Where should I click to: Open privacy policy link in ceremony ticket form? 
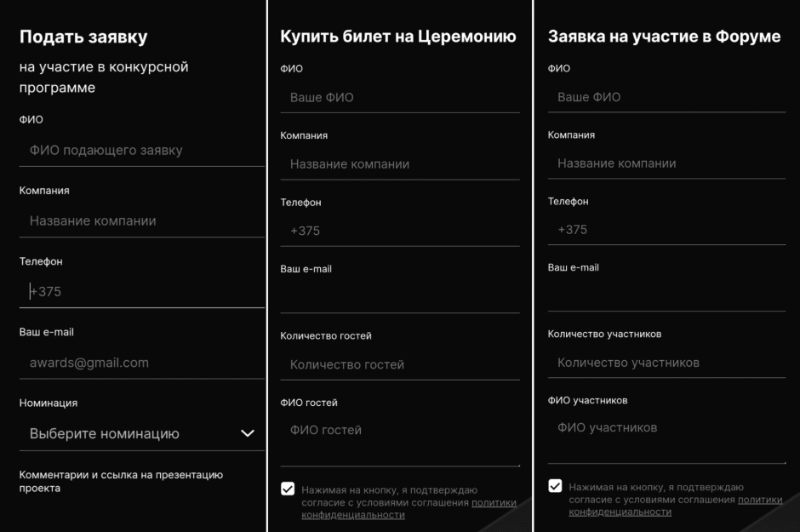coord(494,503)
